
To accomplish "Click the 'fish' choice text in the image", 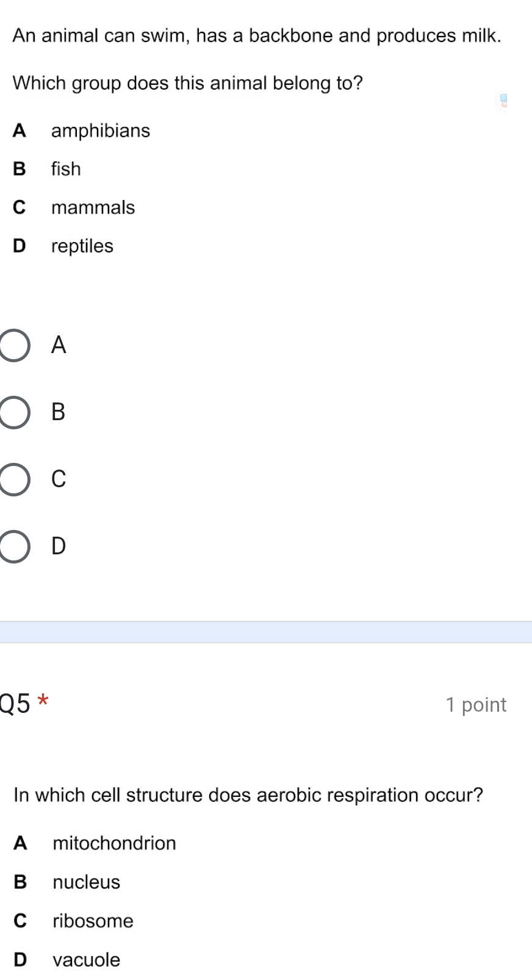I will coord(66,169).
